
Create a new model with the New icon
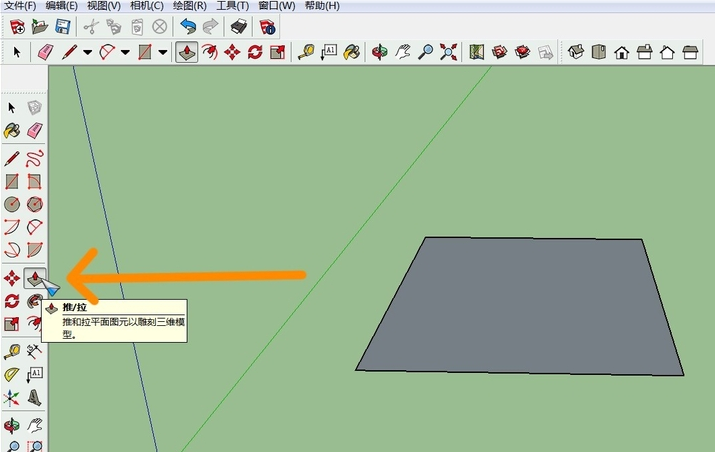(x=17, y=27)
